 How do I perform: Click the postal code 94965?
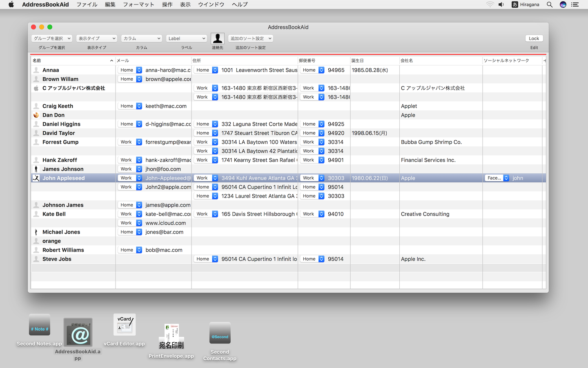[x=336, y=70]
